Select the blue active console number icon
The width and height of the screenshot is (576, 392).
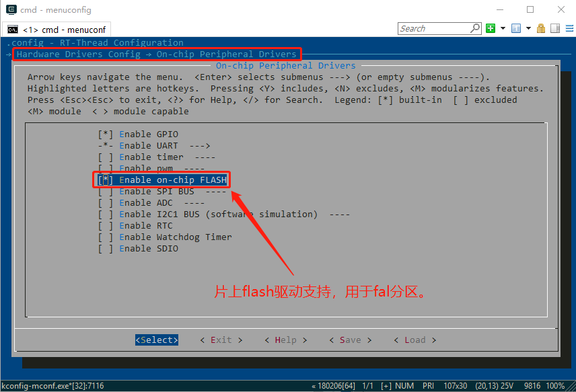[x=515, y=28]
